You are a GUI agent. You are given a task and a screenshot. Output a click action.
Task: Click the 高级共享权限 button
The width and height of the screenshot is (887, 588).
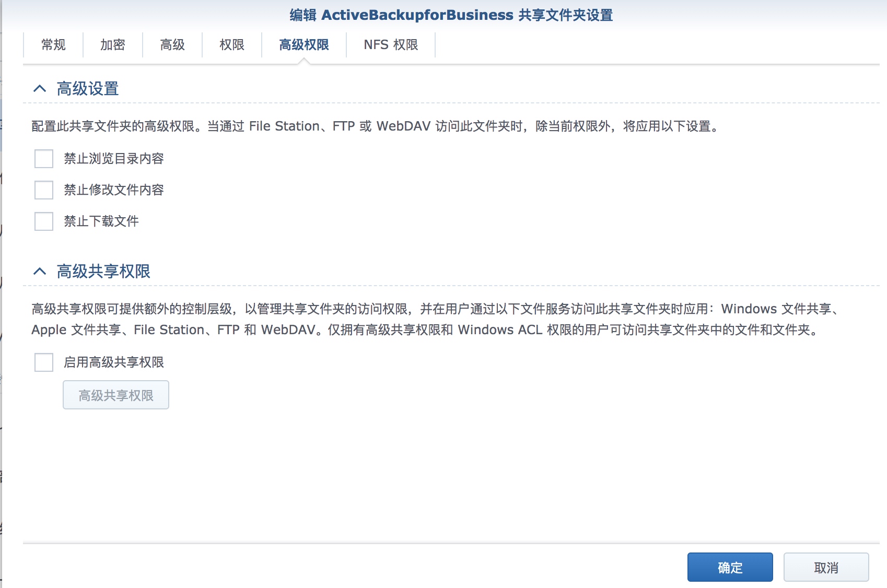tap(116, 395)
